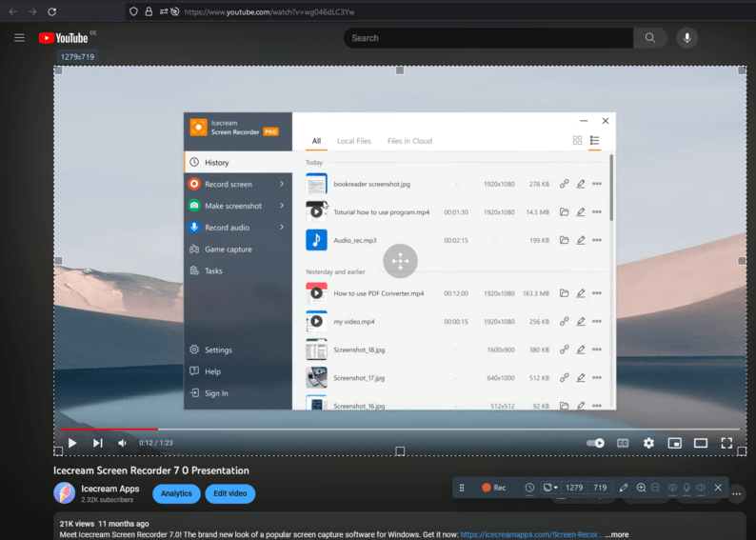Reload the browser page

[x=52, y=11]
